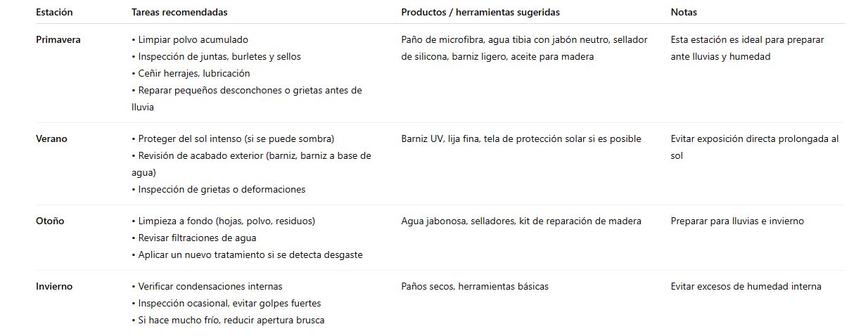The height and width of the screenshot is (336, 868).
Task: Click the Agua jabonosa, selladores products cell
Action: pyautogui.click(x=521, y=221)
